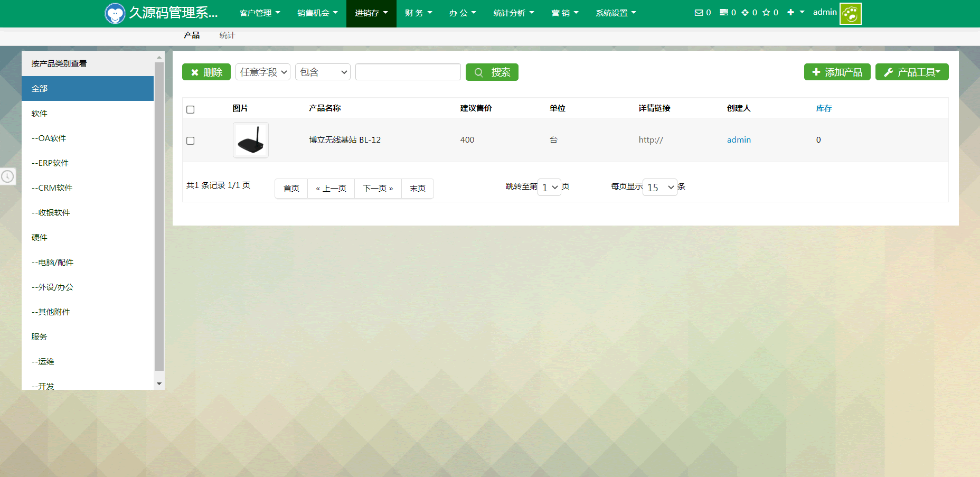Check the box for 博立无线基站 BL-12 row
Viewport: 980px width, 477px height.
pyautogui.click(x=191, y=141)
